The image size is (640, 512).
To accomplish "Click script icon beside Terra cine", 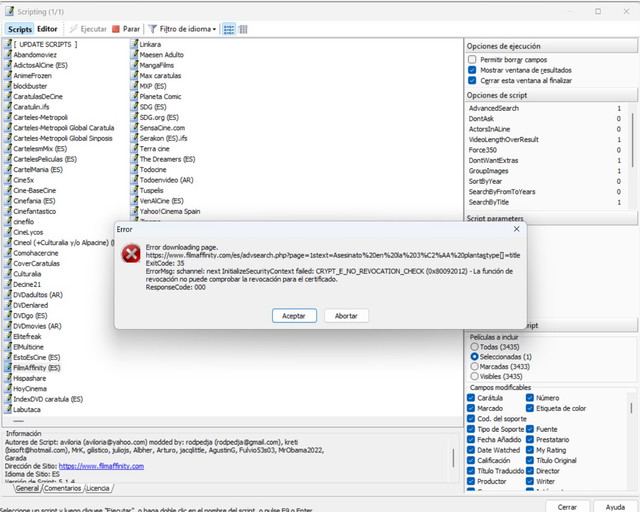I will 134,149.
